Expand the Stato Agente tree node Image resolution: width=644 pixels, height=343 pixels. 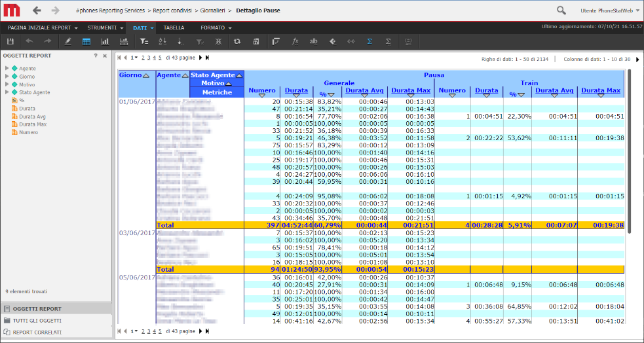(7, 92)
